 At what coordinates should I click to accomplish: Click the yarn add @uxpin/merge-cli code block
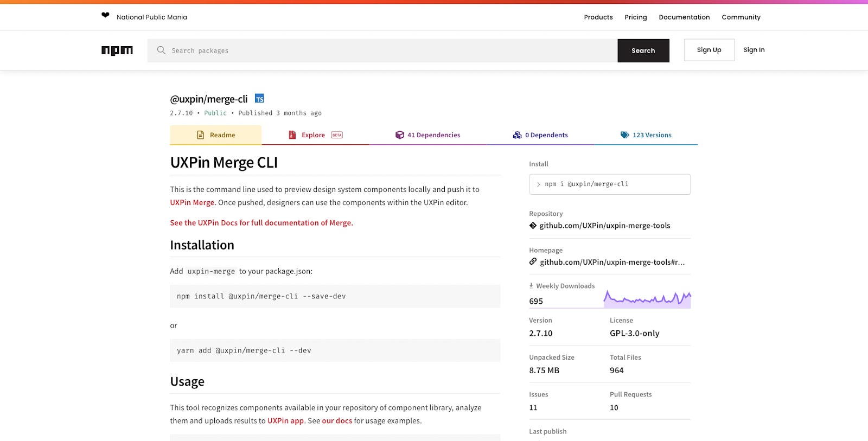tap(335, 350)
